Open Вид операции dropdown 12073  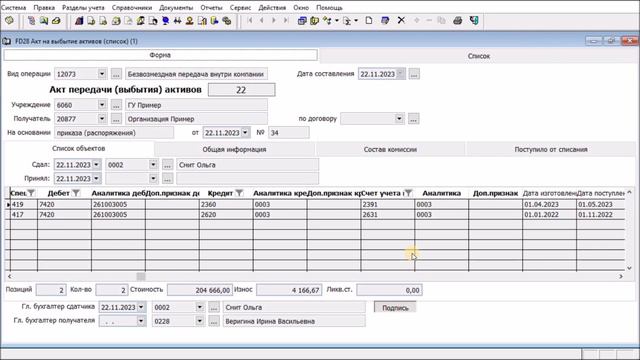click(102, 74)
